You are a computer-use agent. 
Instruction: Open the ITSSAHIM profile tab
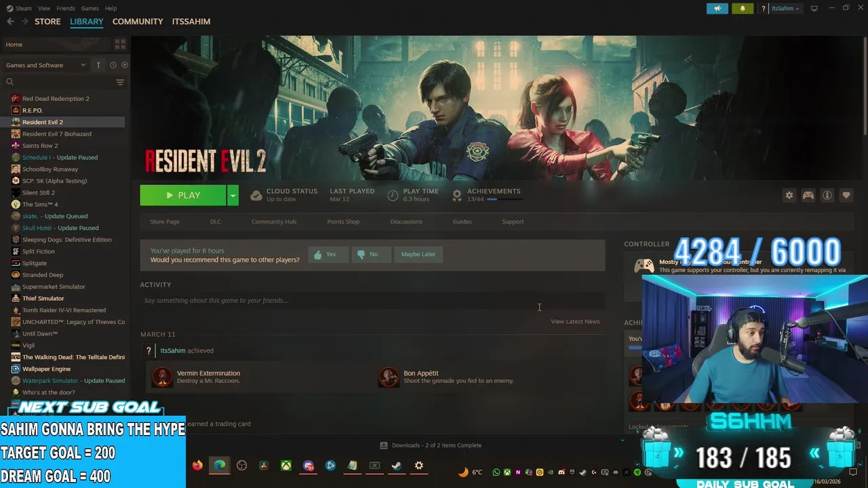tap(191, 22)
